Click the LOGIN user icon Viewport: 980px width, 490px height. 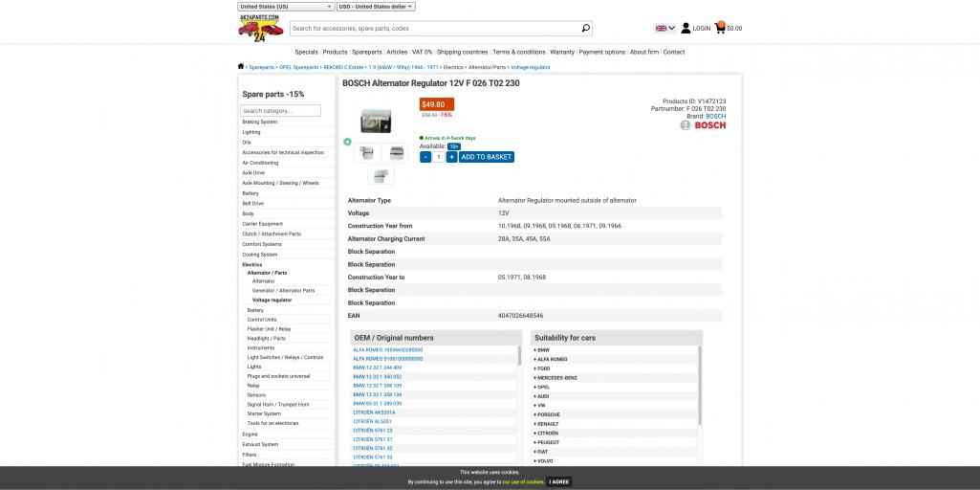pyautogui.click(x=686, y=28)
